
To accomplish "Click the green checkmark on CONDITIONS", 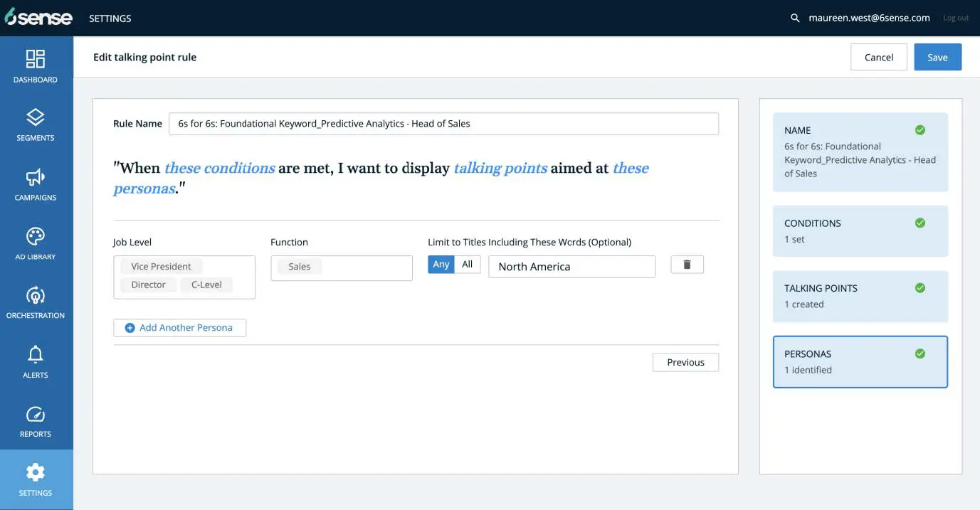I will [x=920, y=222].
